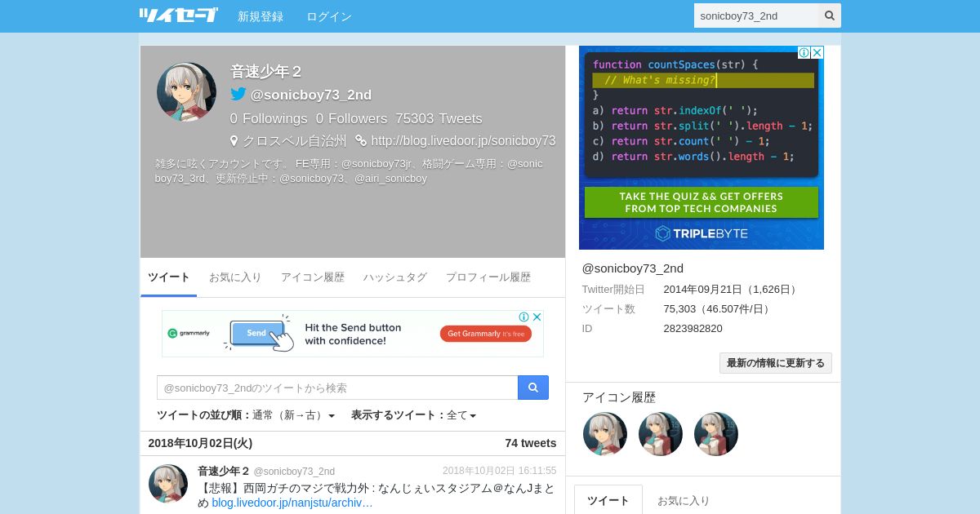
Task: Click the blue tweet search button
Action: pos(533,388)
